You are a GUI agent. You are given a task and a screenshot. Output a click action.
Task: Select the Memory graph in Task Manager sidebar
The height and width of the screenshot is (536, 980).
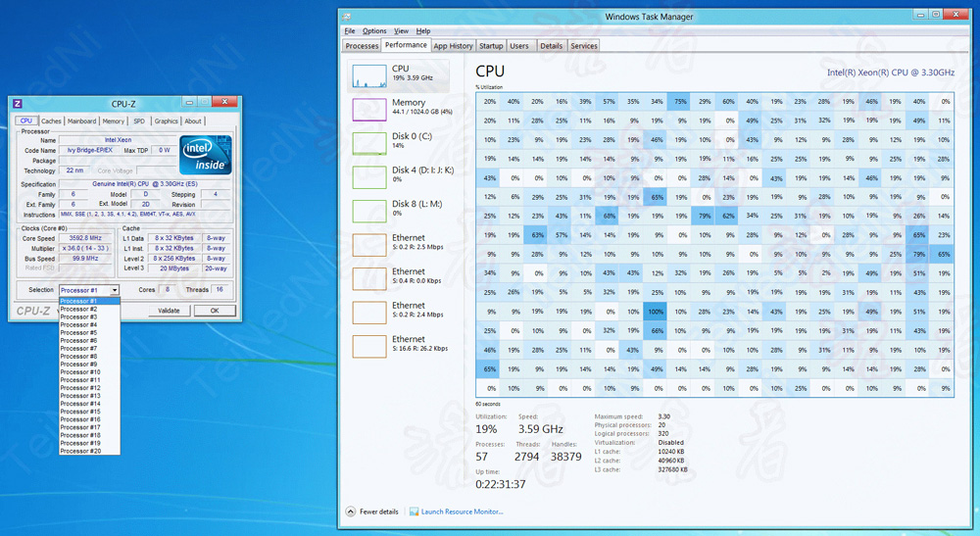[369, 110]
